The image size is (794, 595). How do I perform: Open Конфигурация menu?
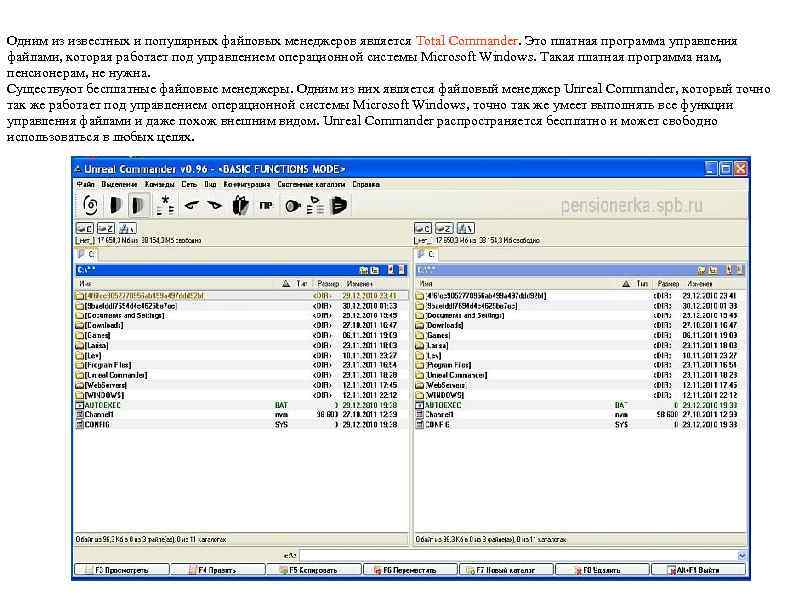pyautogui.click(x=247, y=184)
